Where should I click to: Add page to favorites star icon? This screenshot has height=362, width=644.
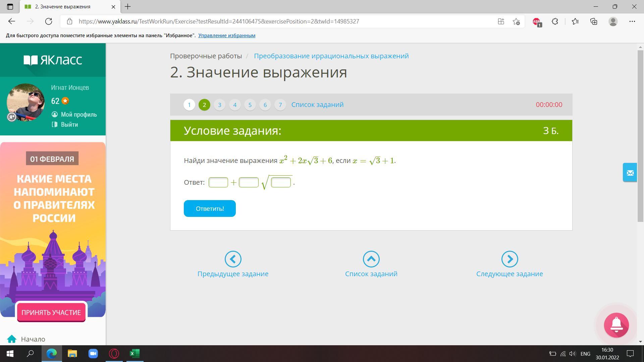tap(516, 21)
